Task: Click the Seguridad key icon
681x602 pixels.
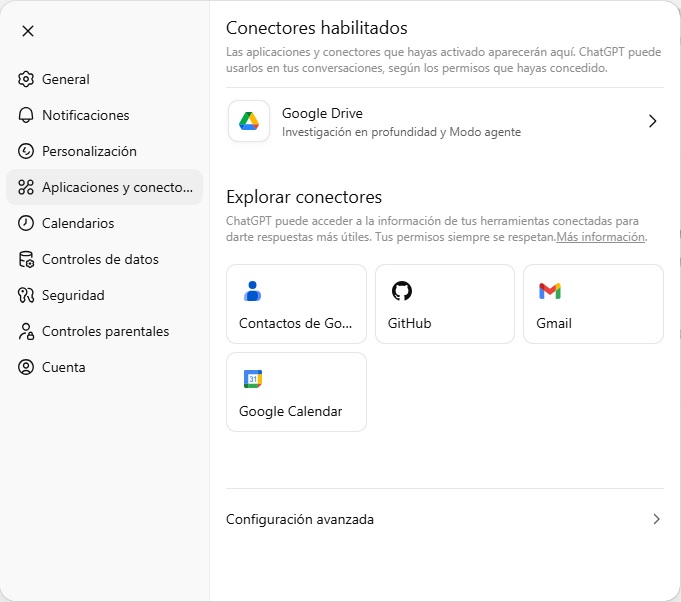Action: point(26,295)
